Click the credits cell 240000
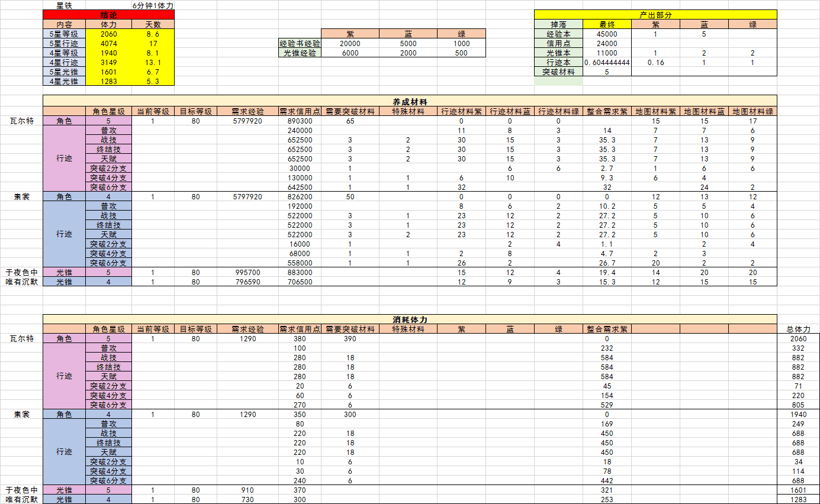This screenshot has width=820, height=504. [x=300, y=130]
